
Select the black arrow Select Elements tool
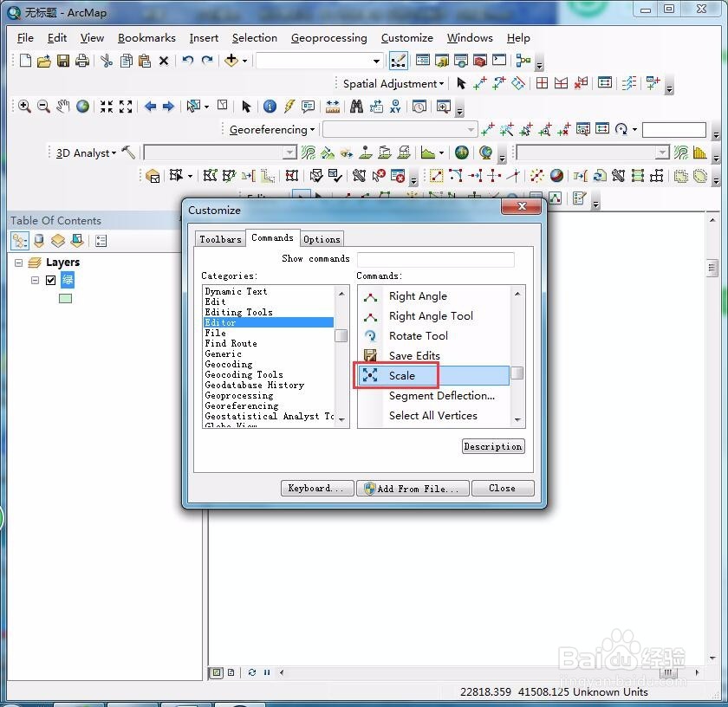point(246,107)
